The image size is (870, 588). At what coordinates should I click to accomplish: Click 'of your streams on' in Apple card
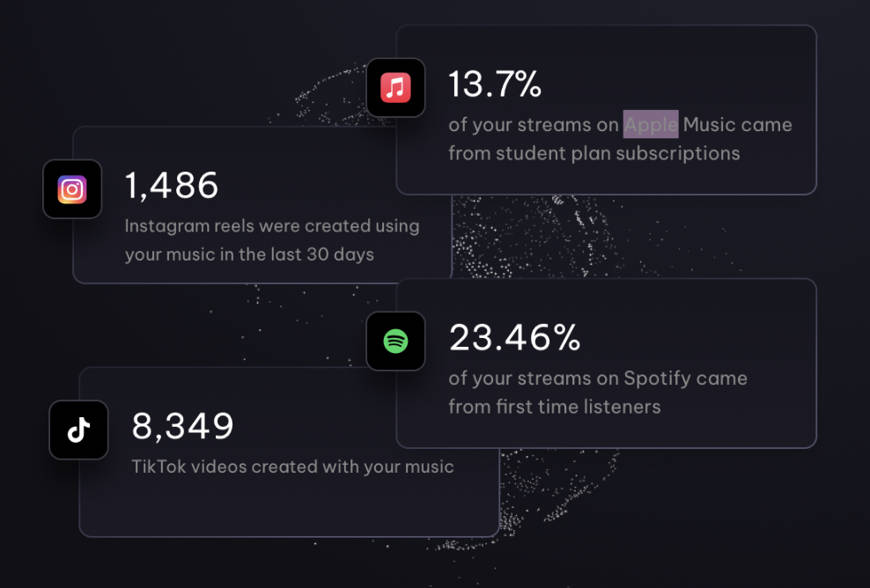click(x=534, y=125)
